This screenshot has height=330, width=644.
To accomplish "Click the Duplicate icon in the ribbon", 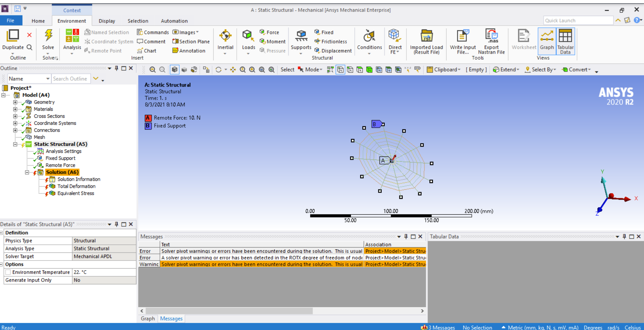I will [x=13, y=35].
